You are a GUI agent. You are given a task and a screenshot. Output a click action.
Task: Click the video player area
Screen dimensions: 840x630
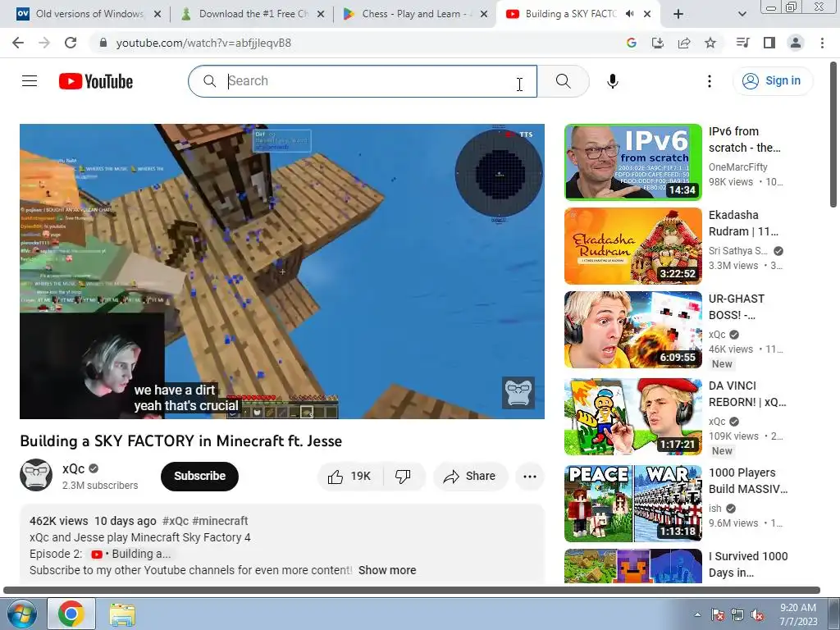pos(282,271)
